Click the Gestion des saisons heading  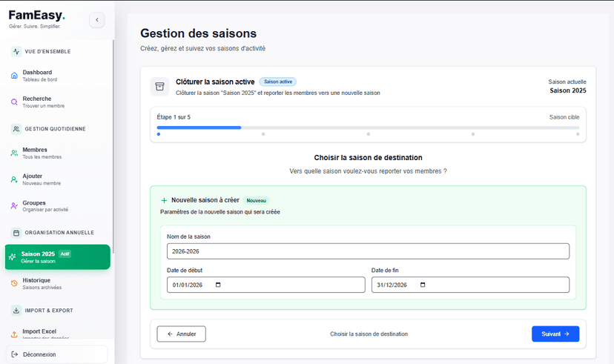tap(199, 33)
